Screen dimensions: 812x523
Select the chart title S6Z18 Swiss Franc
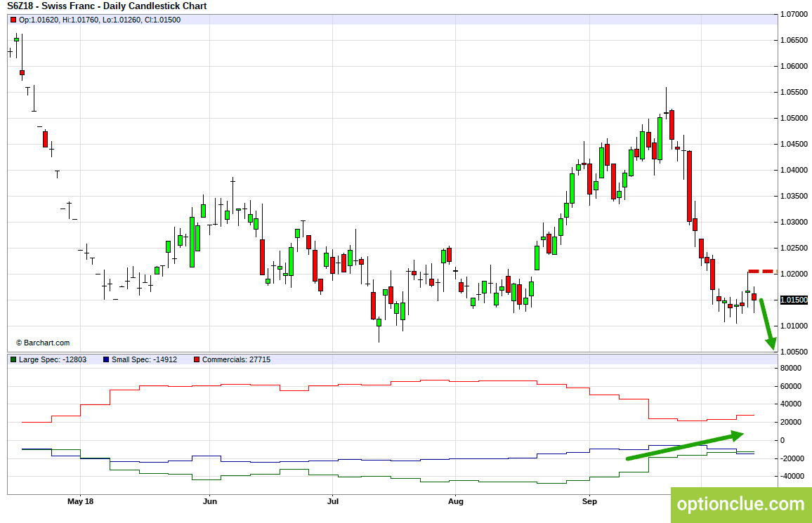click(107, 6)
